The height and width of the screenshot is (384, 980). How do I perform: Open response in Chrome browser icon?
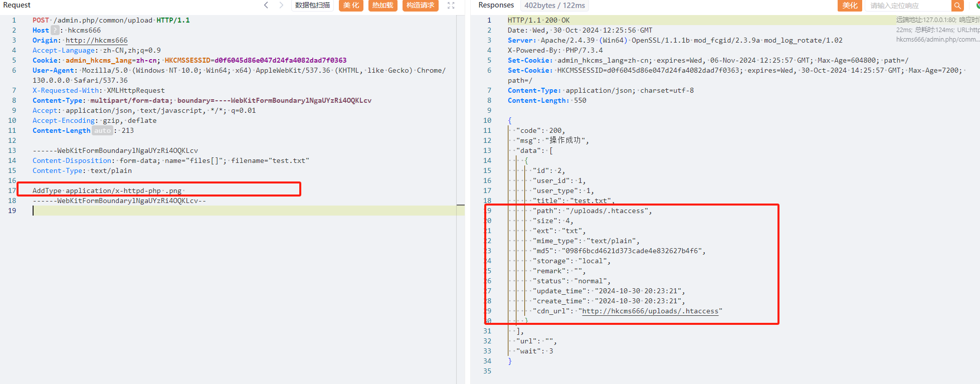pyautogui.click(x=977, y=5)
